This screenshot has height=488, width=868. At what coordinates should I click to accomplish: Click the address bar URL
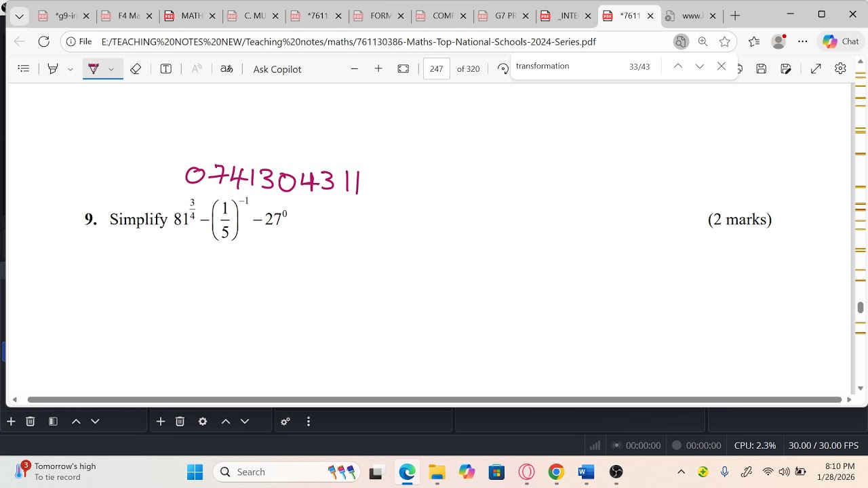[x=349, y=41]
